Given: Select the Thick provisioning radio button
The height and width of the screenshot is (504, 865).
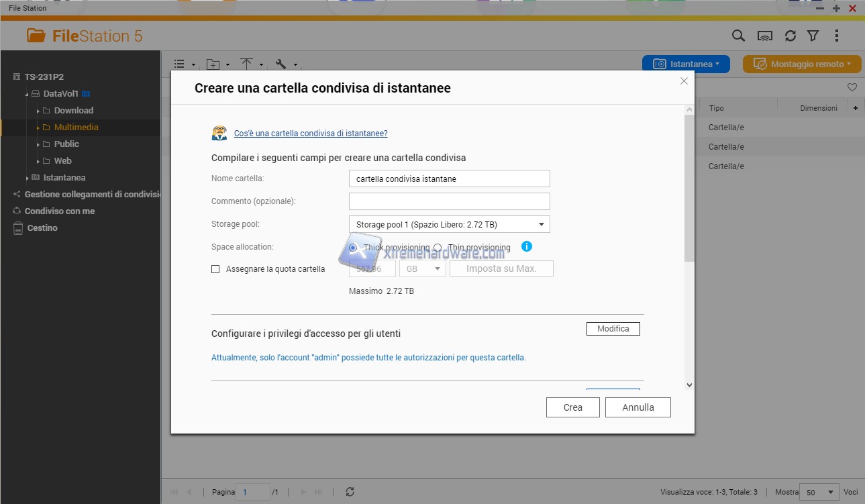Looking at the screenshot, I should 353,248.
